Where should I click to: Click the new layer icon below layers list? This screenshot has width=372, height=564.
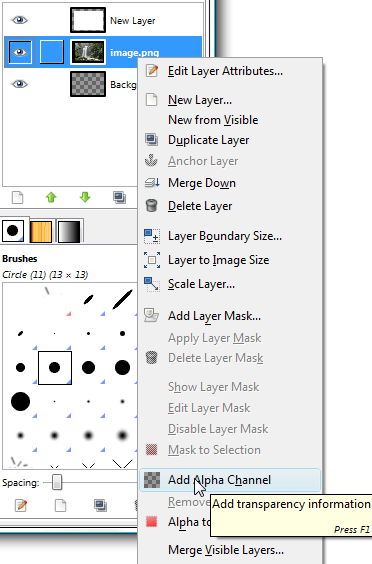tap(18, 197)
